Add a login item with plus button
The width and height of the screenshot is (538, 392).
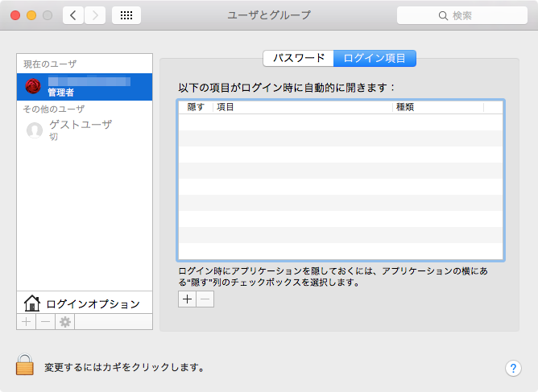188,299
